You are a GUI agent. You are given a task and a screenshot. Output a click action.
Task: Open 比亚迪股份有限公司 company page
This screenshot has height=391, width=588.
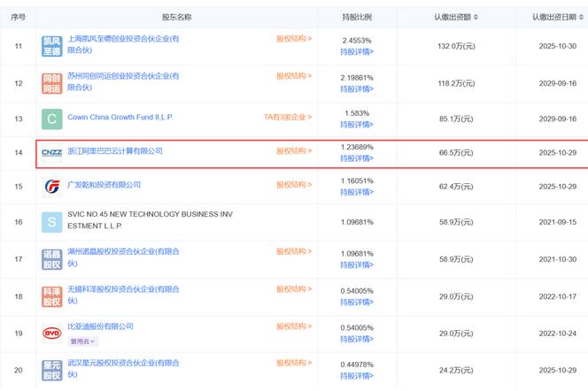pos(100,326)
